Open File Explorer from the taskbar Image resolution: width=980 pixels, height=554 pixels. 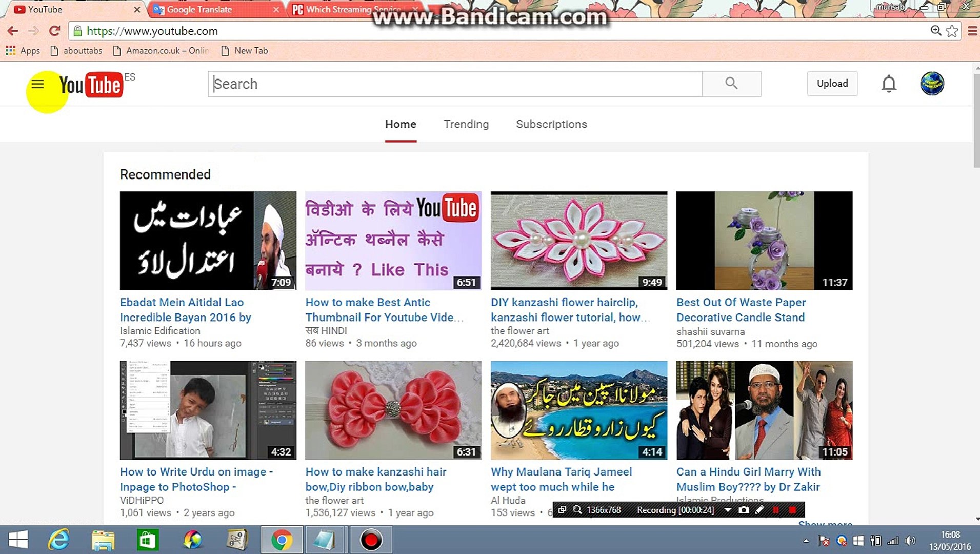(103, 540)
